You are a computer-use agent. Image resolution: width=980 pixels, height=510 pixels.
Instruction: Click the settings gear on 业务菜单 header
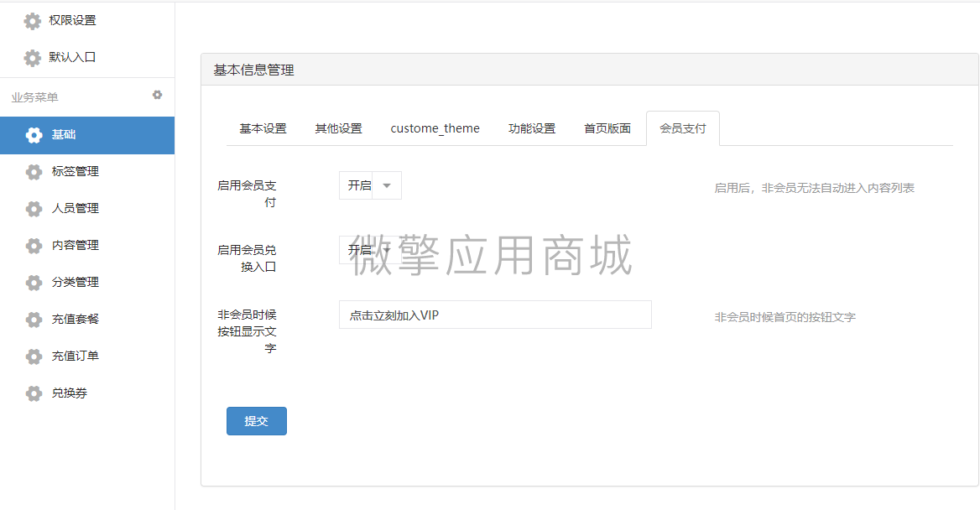[x=157, y=96]
